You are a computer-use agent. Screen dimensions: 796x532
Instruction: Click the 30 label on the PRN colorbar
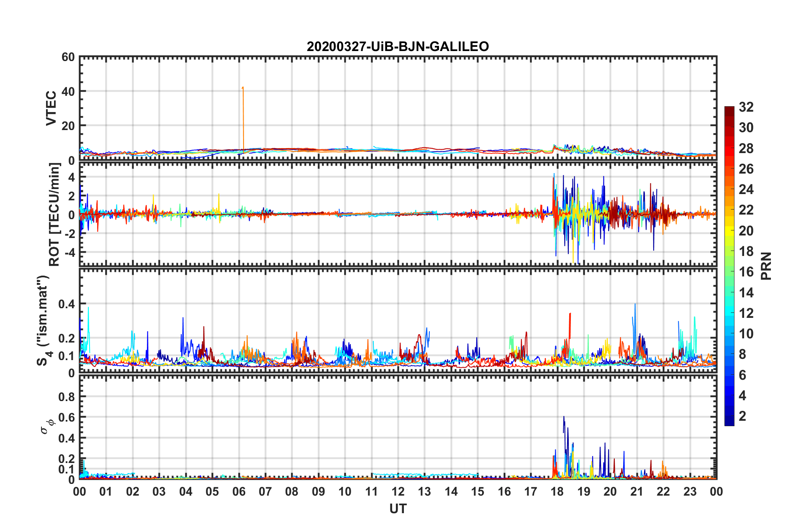tap(746, 128)
